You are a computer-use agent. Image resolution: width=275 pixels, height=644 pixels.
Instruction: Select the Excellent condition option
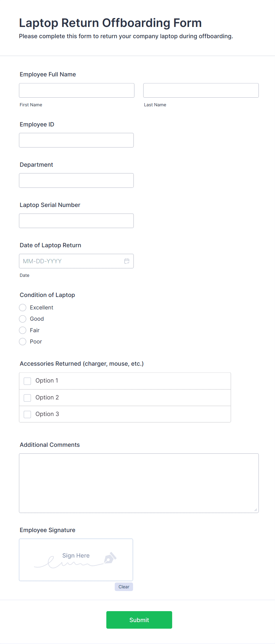[23, 308]
